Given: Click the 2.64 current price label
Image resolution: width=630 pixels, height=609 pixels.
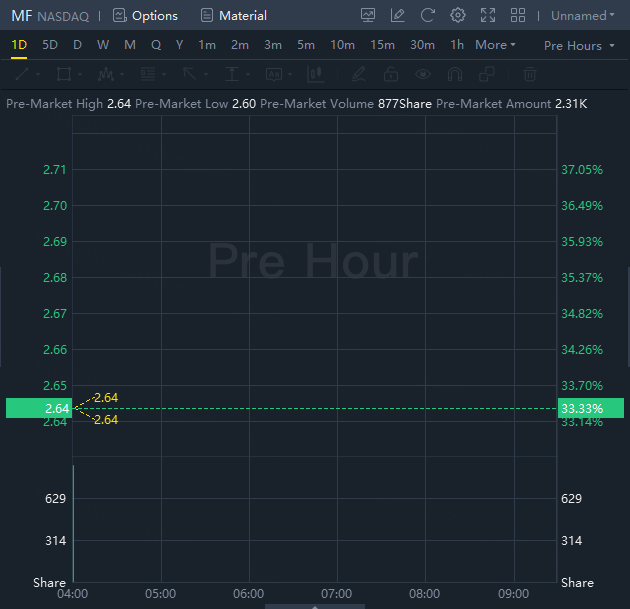Looking at the screenshot, I should click(39, 408).
